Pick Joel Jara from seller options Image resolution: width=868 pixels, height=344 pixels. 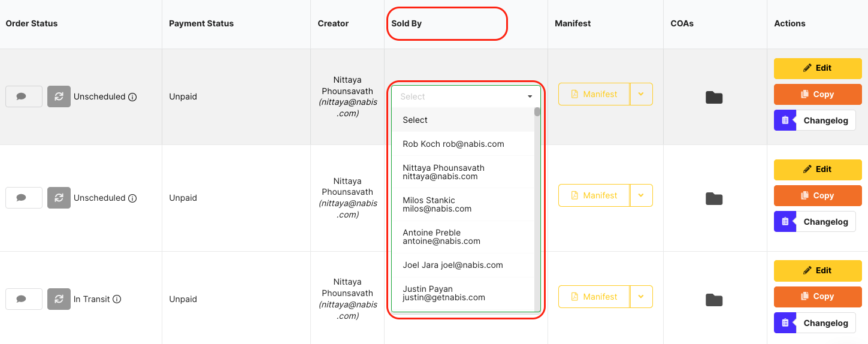pyautogui.click(x=453, y=265)
